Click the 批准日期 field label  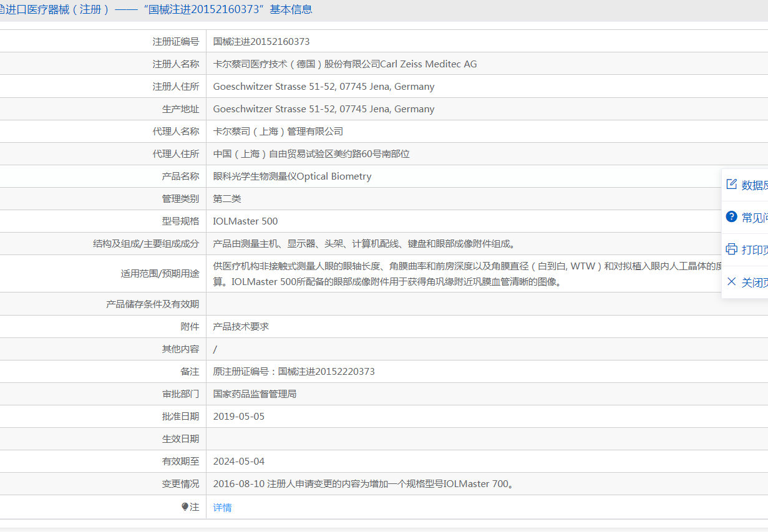pos(181,417)
